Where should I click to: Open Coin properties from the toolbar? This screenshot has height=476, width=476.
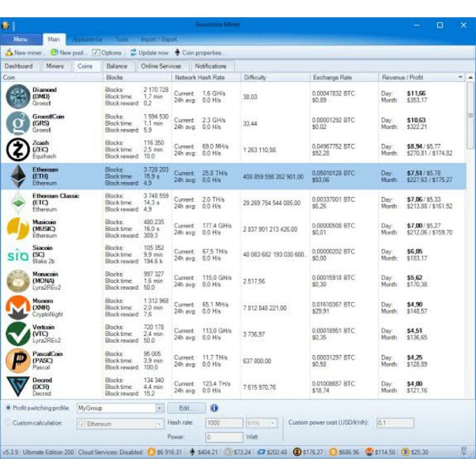199,52
